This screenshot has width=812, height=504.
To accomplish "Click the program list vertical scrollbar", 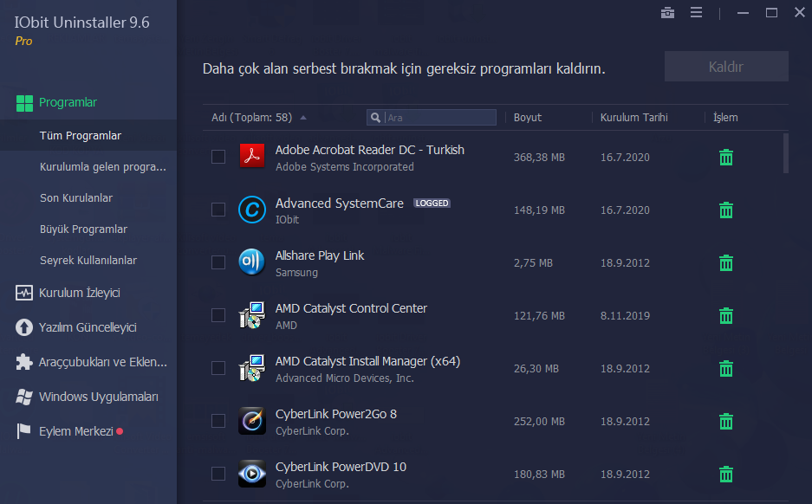I will tap(786, 153).
